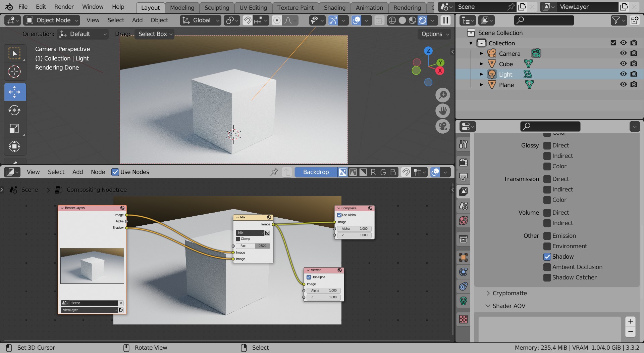This screenshot has width=644, height=353.
Task: Toggle camera view with camera icon
Action: coord(443,127)
